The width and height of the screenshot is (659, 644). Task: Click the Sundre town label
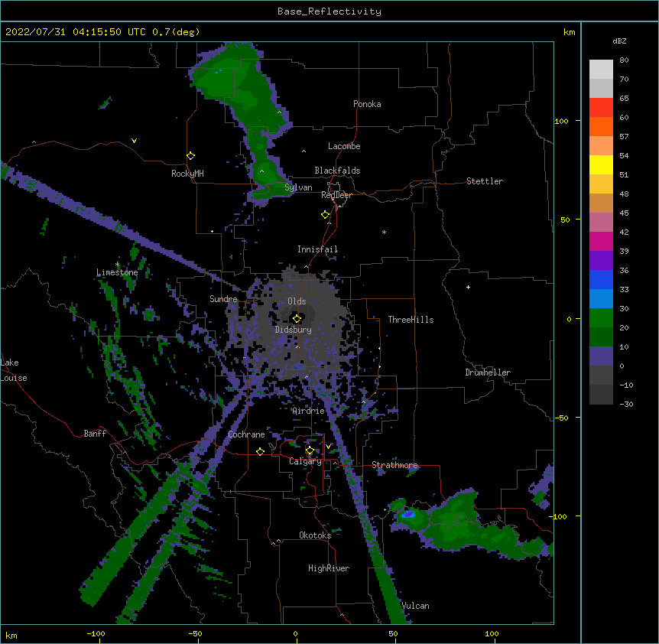(x=223, y=299)
